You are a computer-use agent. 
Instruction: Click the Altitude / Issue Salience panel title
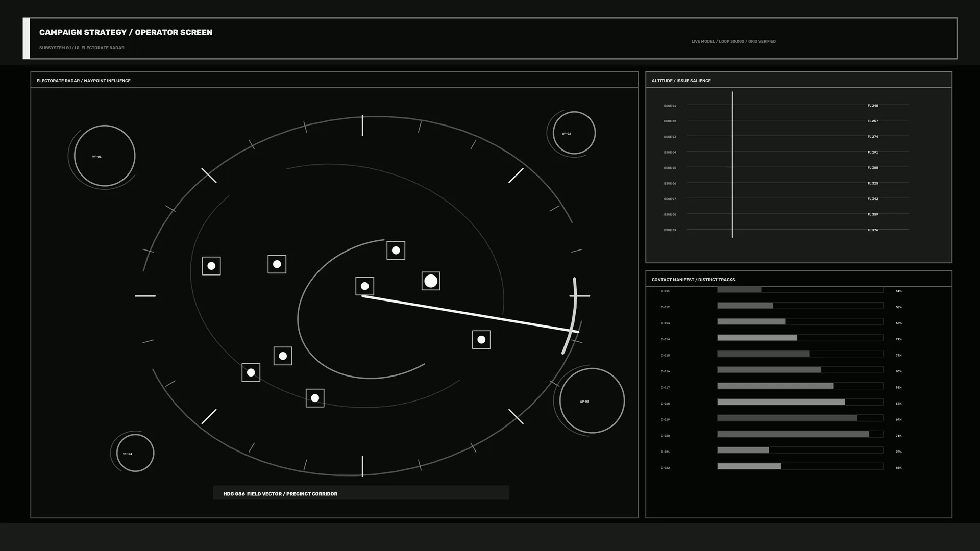coord(681,81)
